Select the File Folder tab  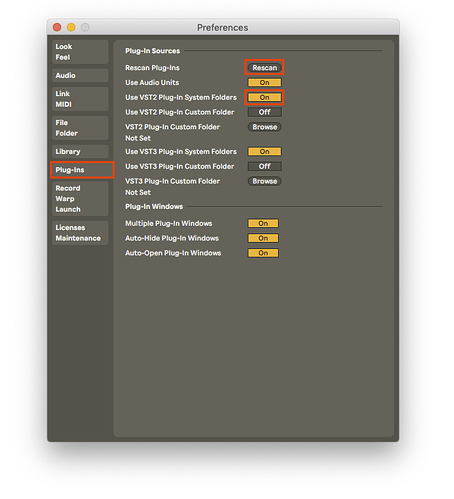click(x=80, y=128)
